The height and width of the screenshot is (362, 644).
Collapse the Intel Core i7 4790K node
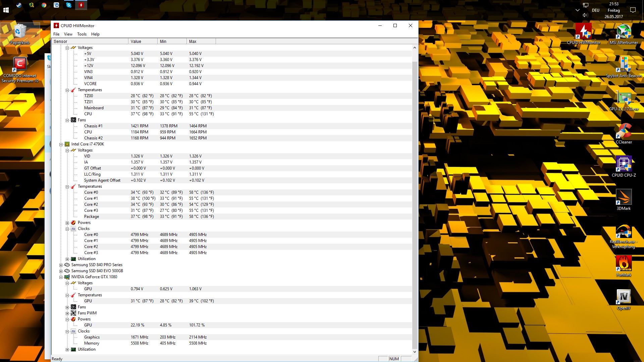click(x=61, y=144)
